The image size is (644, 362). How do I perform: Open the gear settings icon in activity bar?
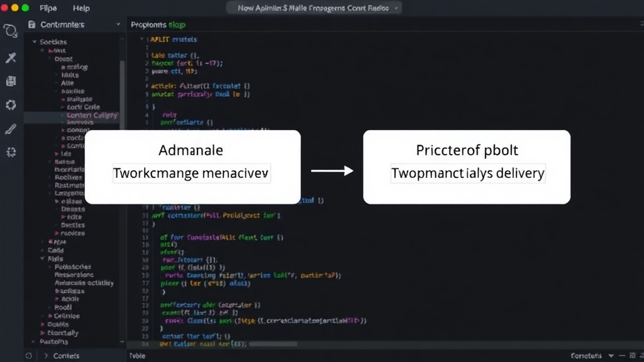pyautogui.click(x=11, y=105)
